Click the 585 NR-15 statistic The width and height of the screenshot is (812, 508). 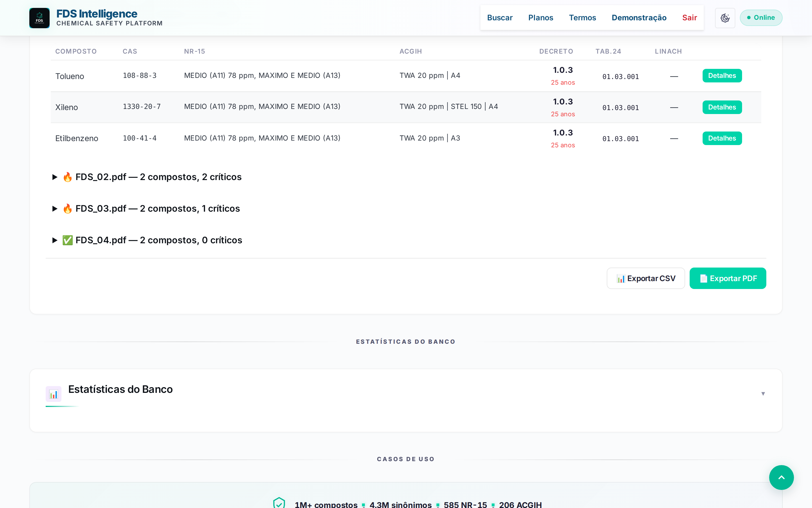click(x=465, y=504)
